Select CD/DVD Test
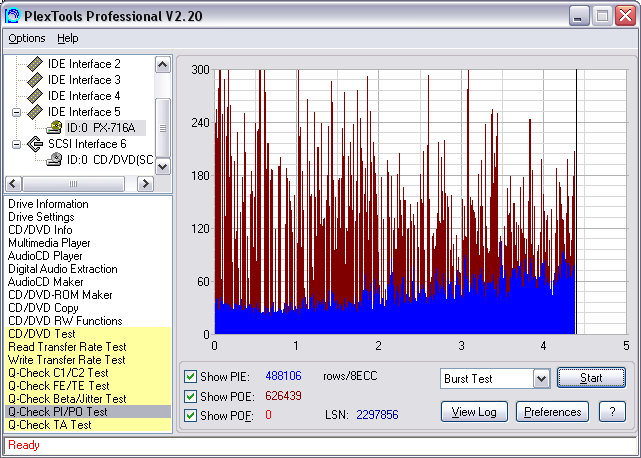 (x=42, y=334)
